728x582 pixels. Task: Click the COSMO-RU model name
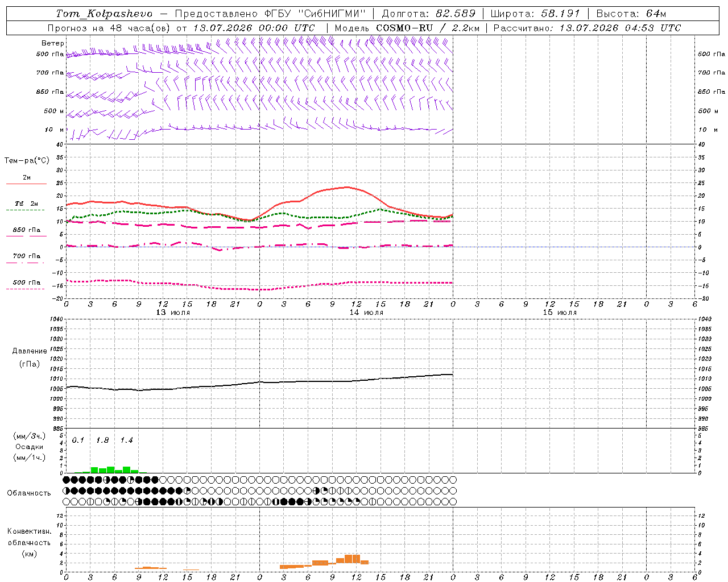point(404,28)
